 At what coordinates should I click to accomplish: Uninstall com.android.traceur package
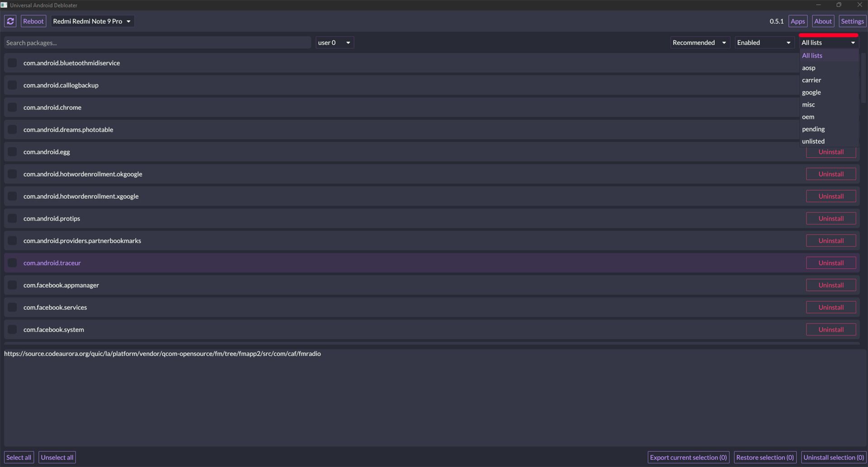pyautogui.click(x=831, y=263)
